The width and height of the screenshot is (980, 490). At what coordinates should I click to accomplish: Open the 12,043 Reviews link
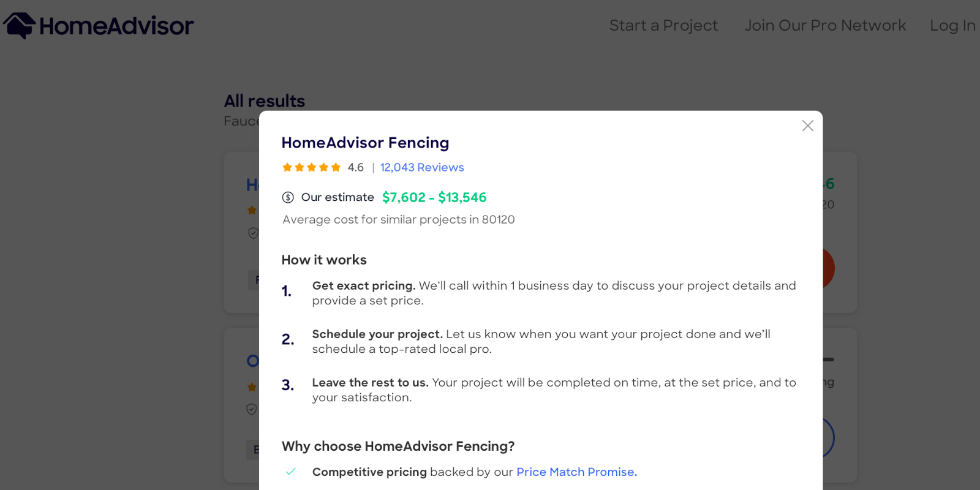click(421, 167)
